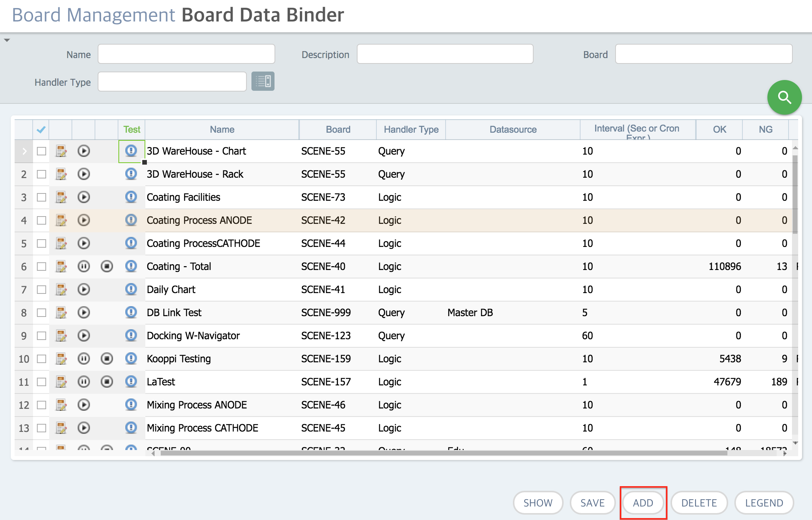The width and height of the screenshot is (812, 520).
Task: Start the 3D WareHouse - Chart binder
Action: pos(84,151)
